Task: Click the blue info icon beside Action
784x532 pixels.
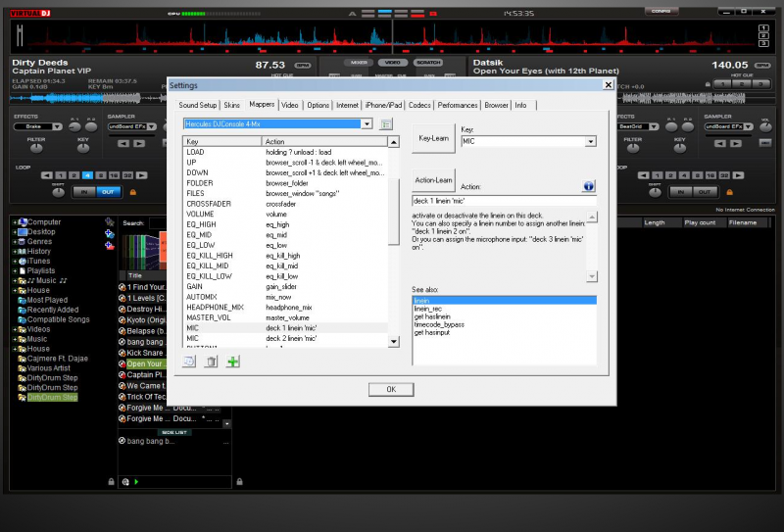Action: 589,185
